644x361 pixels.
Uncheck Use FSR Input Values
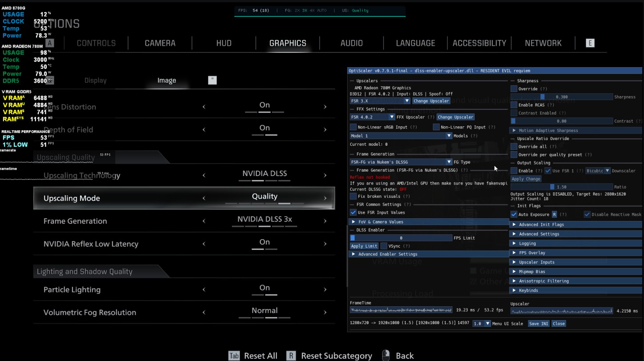(x=353, y=213)
